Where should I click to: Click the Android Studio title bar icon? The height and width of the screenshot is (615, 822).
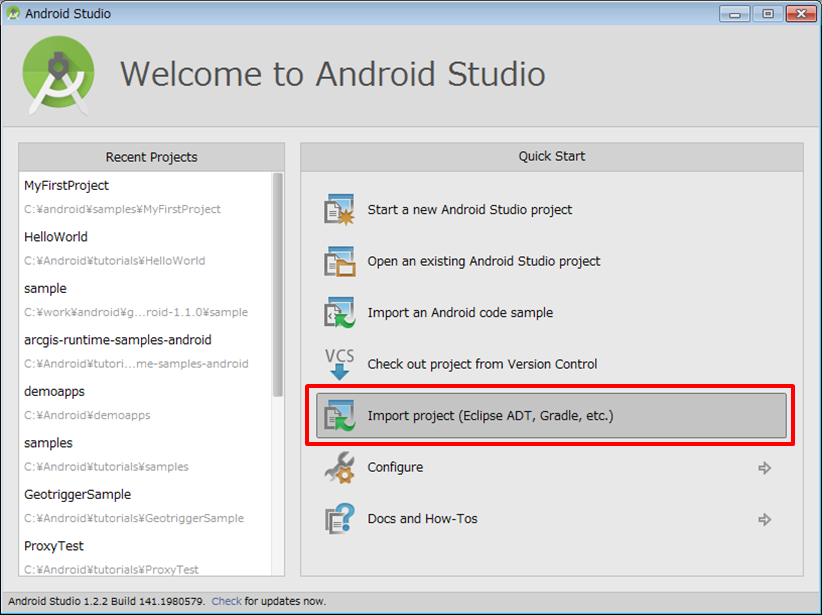coord(13,13)
